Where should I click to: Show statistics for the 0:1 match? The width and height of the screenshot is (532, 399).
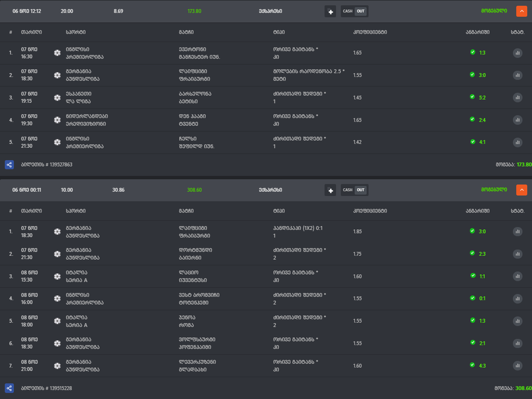[x=517, y=299]
